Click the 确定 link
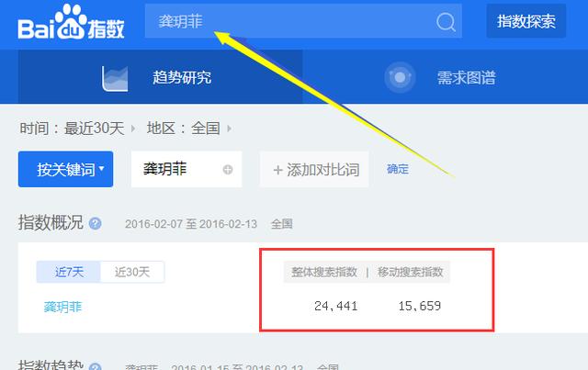The height and width of the screenshot is (370, 588). [x=398, y=169]
